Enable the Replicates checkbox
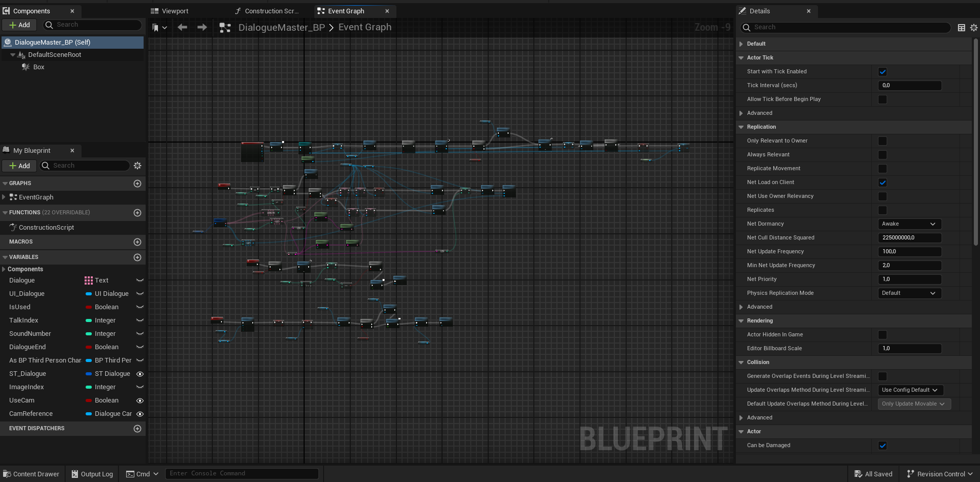Viewport: 980px width, 482px height. pos(883,210)
